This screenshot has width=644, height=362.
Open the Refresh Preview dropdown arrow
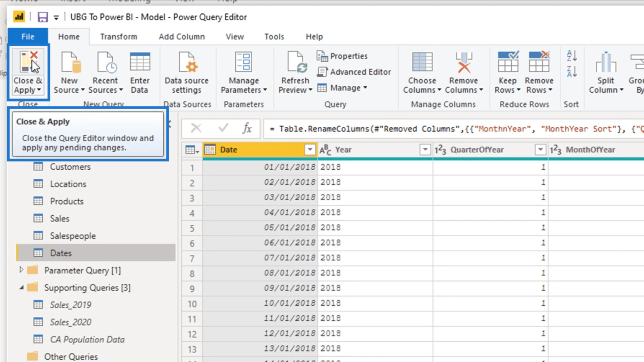click(x=310, y=90)
